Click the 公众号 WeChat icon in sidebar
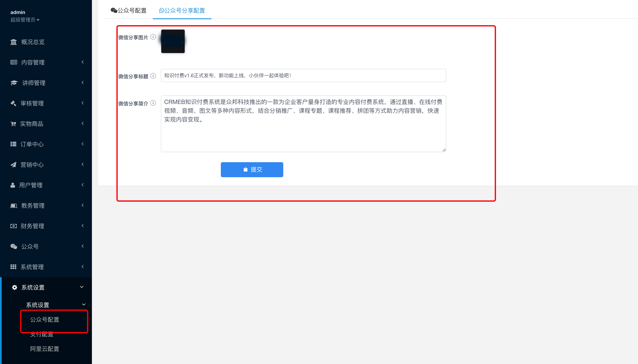The width and height of the screenshot is (638, 364). 14,246
